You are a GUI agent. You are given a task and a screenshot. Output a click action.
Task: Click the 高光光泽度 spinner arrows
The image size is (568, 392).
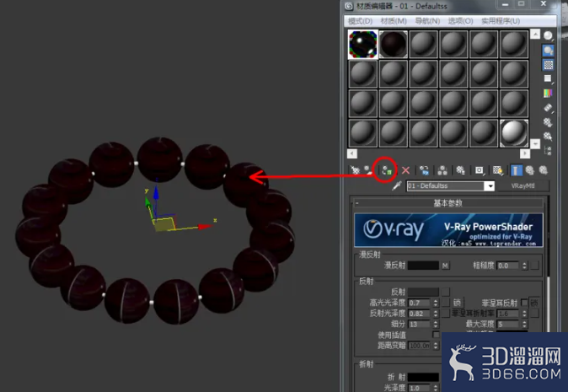[x=436, y=303]
